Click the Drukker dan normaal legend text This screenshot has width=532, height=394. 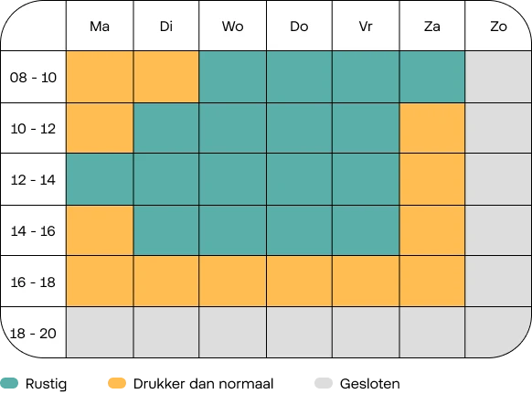203,383
